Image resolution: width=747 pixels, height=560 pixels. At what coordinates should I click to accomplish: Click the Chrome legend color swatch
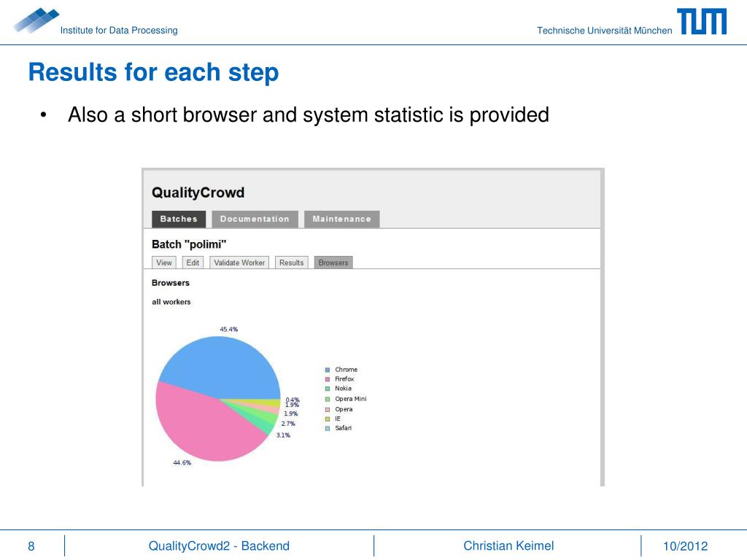click(328, 370)
